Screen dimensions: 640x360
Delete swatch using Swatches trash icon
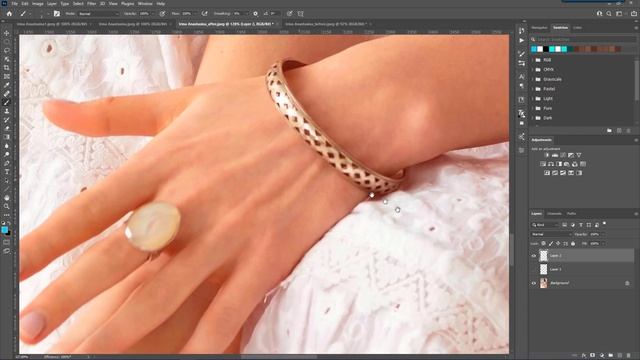click(x=629, y=131)
